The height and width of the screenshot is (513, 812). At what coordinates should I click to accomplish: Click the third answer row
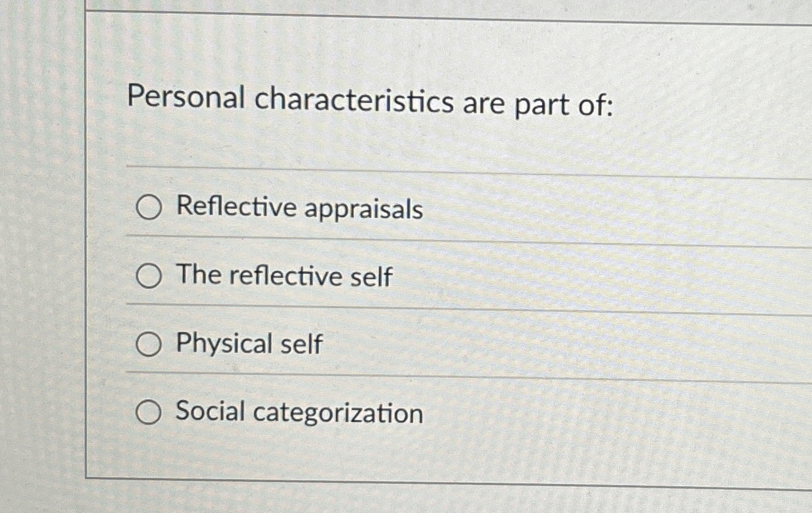point(357,344)
